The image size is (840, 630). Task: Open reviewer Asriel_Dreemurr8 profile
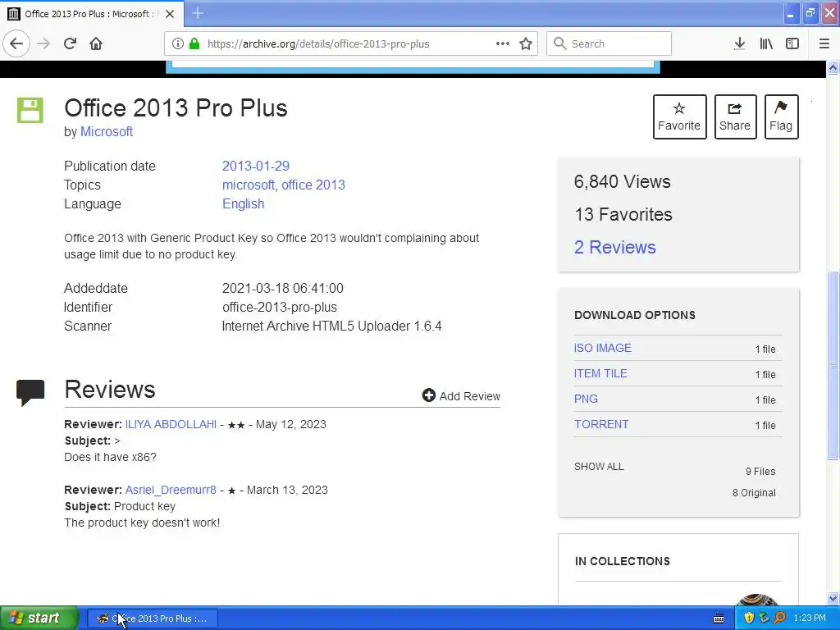(171, 490)
